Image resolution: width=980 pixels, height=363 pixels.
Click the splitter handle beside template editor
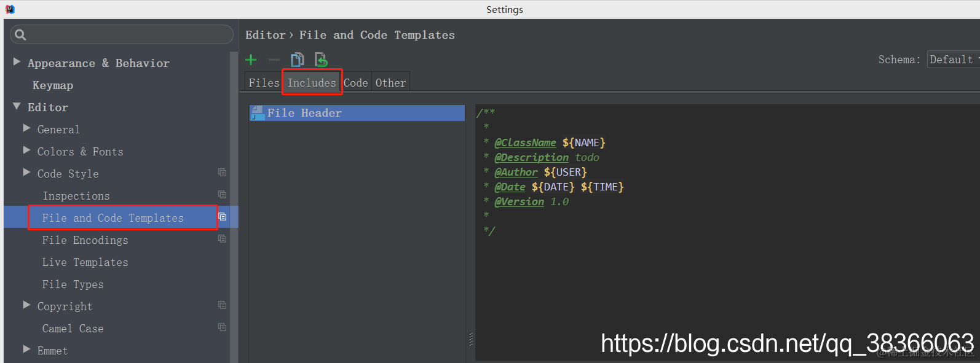(471, 339)
